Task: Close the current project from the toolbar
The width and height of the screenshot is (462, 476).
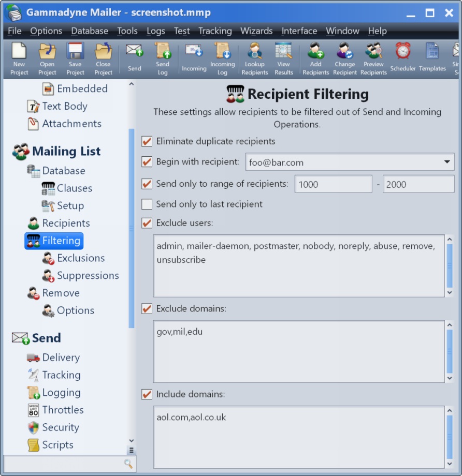Action: [x=104, y=59]
